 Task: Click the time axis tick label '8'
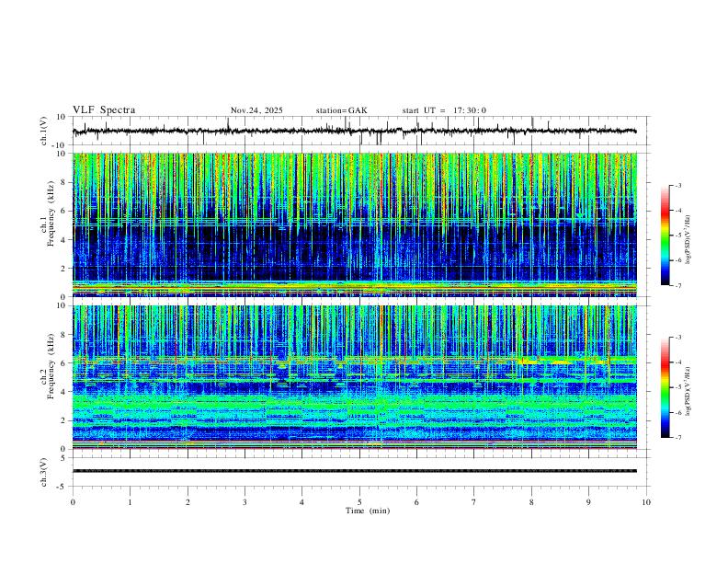[x=531, y=502]
